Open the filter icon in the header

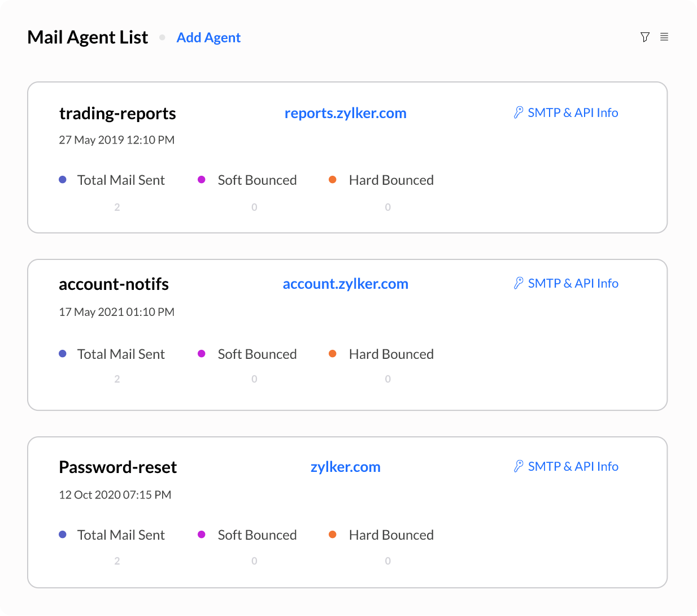[x=645, y=37]
